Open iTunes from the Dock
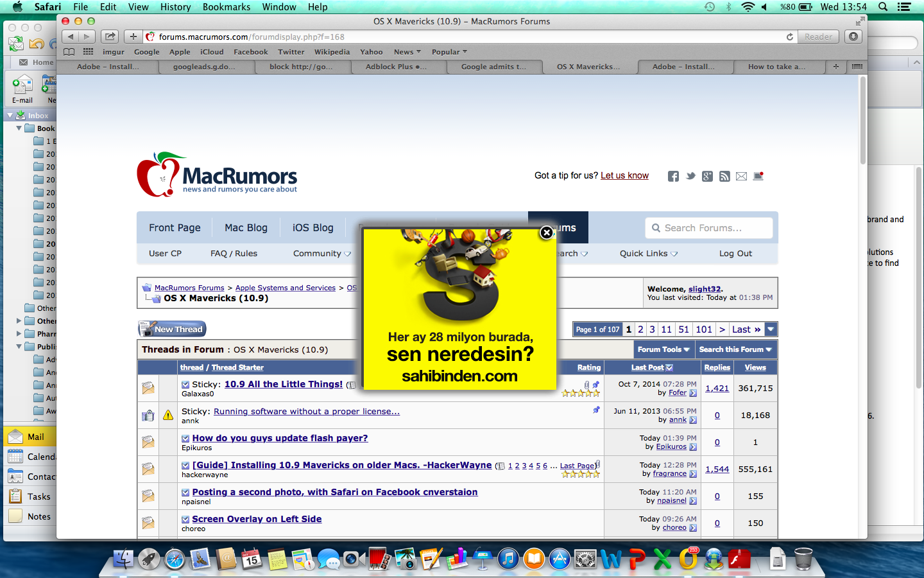Screen dimensions: 924x578 coord(508,559)
